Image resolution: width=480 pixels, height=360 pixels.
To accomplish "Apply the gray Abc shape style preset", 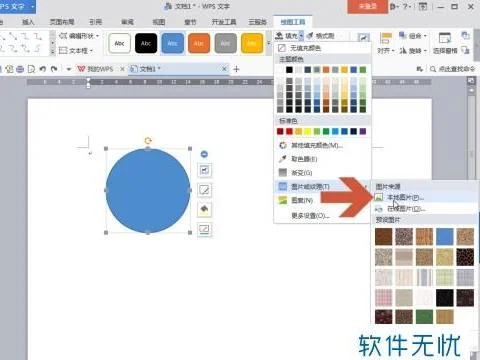I will click(x=226, y=43).
